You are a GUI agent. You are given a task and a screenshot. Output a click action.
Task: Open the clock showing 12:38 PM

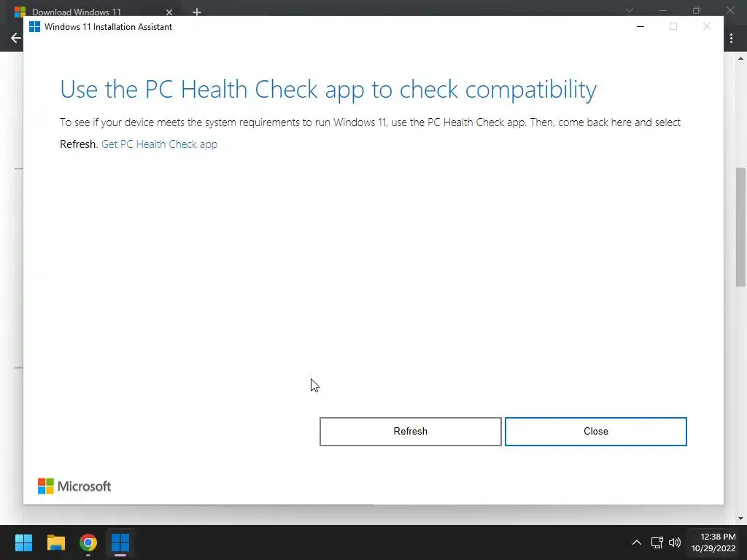pos(713,542)
